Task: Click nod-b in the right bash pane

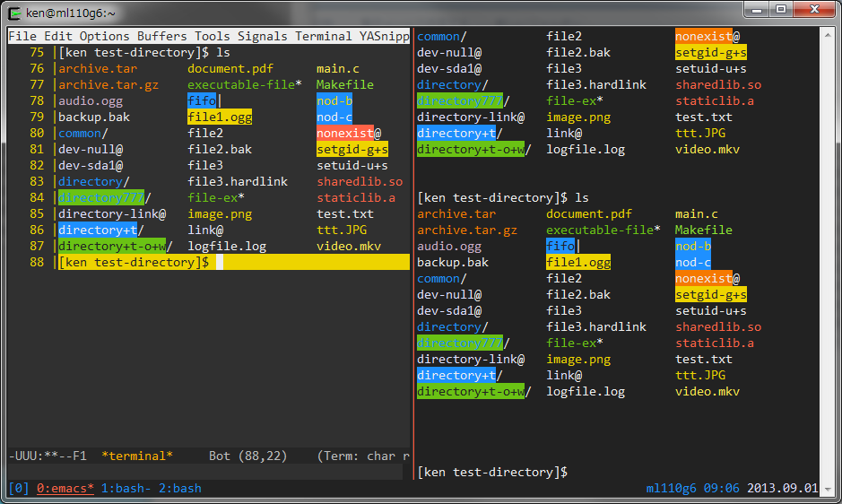Action: 693,246
